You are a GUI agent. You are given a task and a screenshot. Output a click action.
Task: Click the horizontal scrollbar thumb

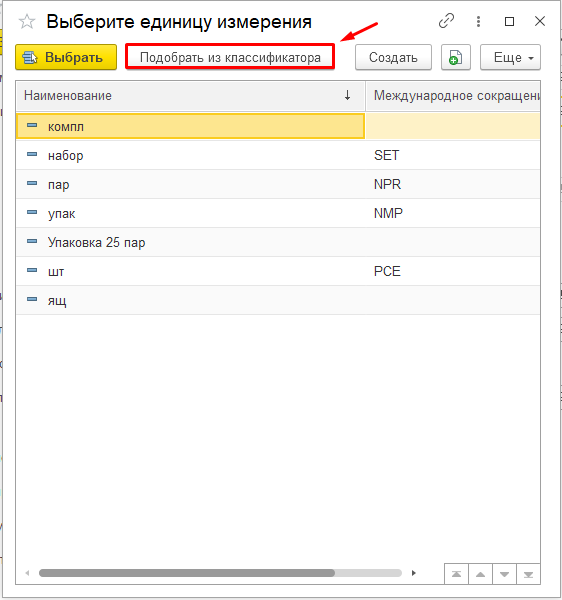click(x=187, y=573)
